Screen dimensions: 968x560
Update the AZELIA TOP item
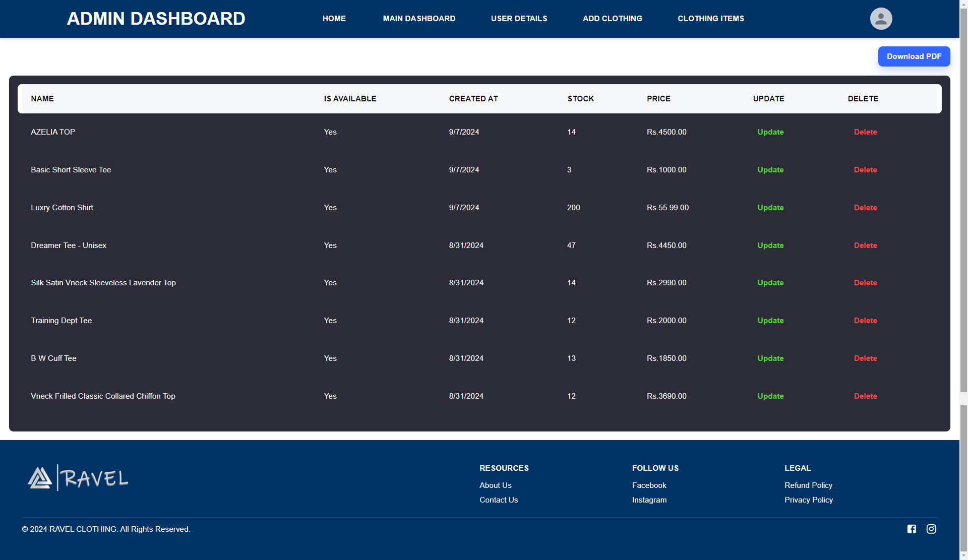coord(770,132)
